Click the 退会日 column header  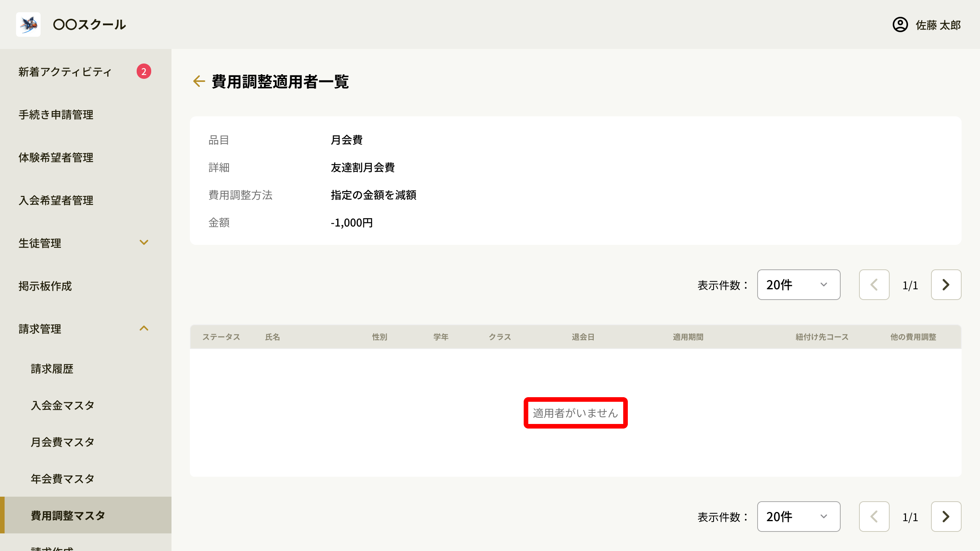pyautogui.click(x=583, y=337)
